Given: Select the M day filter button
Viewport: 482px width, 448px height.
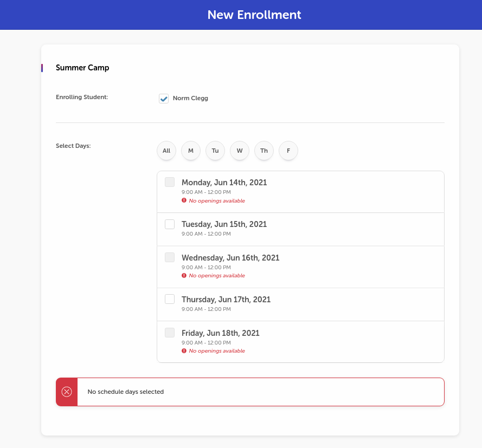Looking at the screenshot, I should [191, 151].
